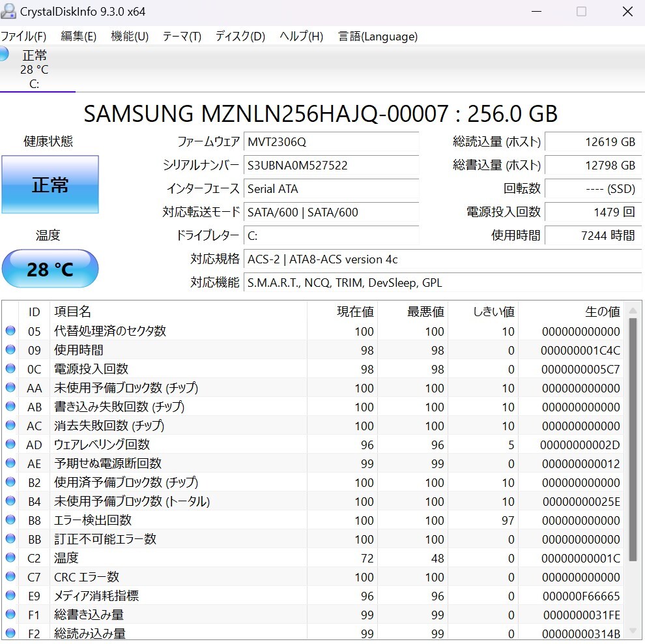The image size is (645, 644).
Task: Click status dot for B8 エラー検出回数
Action: [x=10, y=520]
